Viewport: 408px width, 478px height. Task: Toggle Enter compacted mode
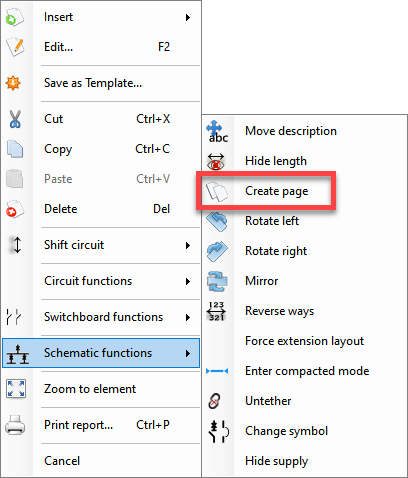pos(305,371)
